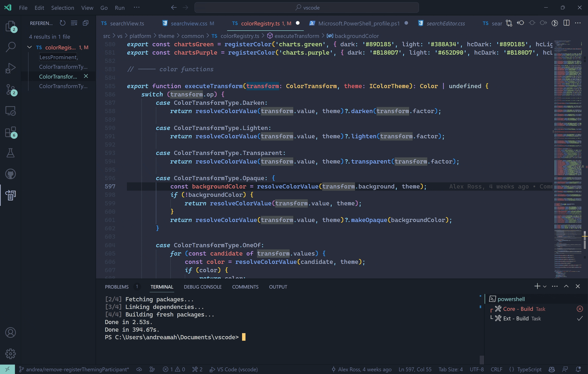Image resolution: width=588 pixels, height=374 pixels.
Task: Open Source Control view
Action: tap(11, 90)
